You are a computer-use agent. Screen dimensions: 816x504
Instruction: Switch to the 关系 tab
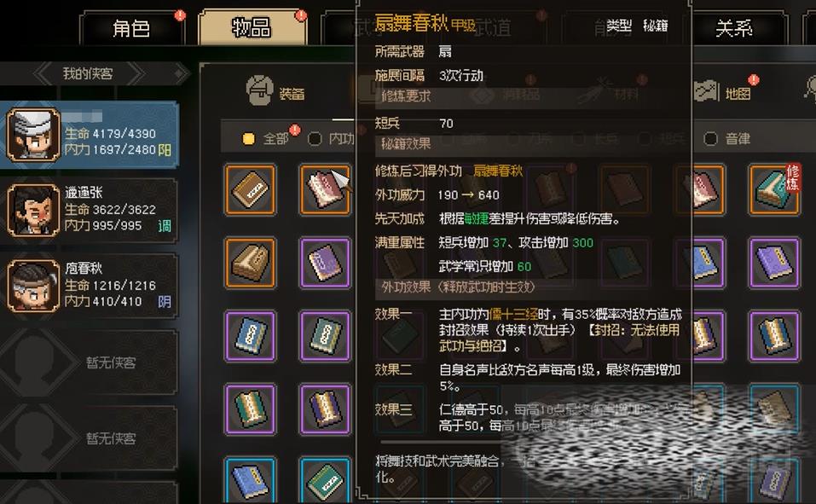[x=734, y=28]
